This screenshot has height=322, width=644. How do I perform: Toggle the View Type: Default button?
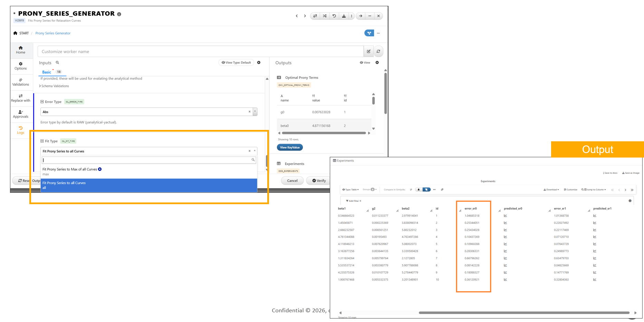236,63
